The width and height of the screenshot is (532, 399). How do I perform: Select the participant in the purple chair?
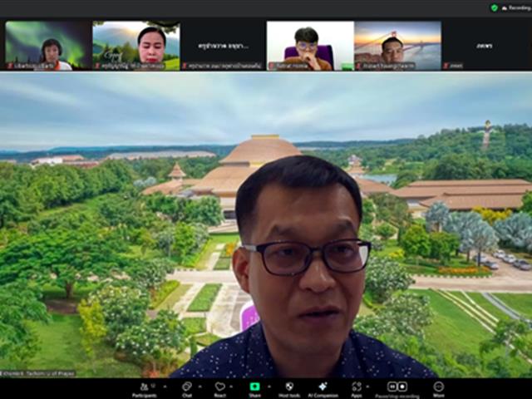pos(309,46)
